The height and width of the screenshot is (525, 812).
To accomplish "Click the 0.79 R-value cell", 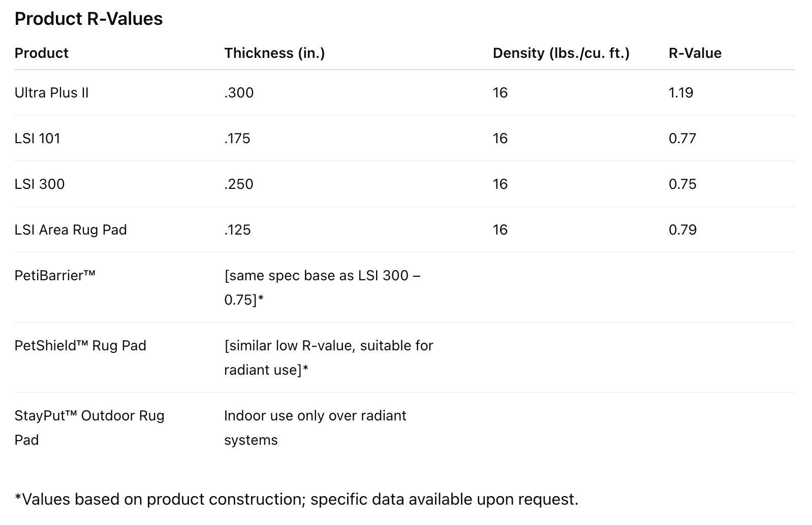I will click(x=682, y=229).
